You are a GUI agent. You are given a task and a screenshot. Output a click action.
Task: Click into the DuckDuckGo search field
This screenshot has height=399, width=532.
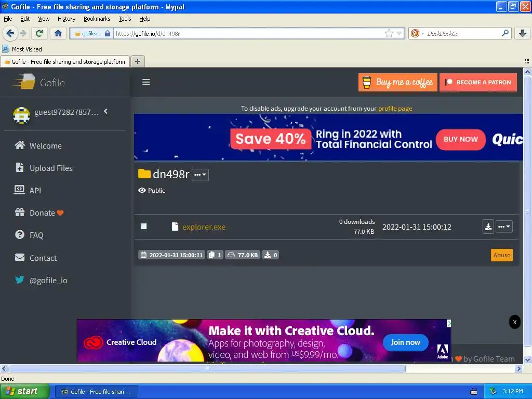click(463, 33)
